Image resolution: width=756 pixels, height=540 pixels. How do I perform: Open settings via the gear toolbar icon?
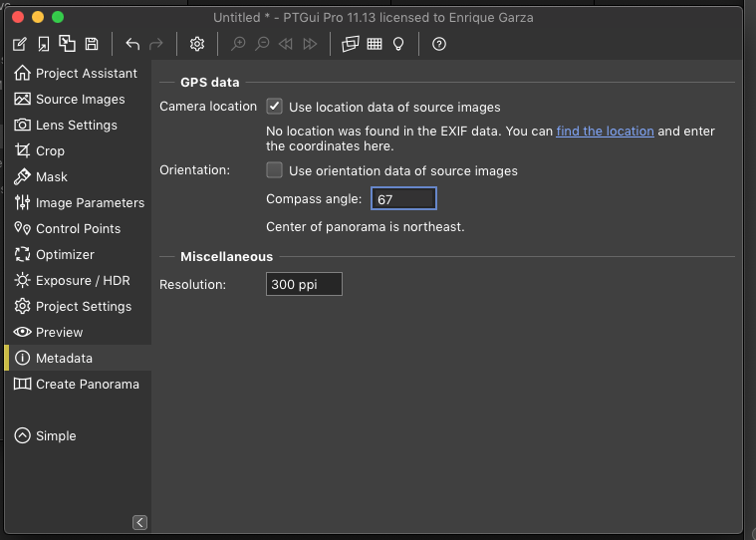[197, 44]
